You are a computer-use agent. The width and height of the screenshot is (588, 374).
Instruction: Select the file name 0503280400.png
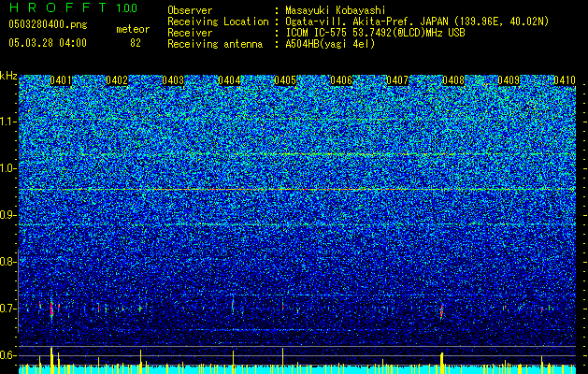48,25
